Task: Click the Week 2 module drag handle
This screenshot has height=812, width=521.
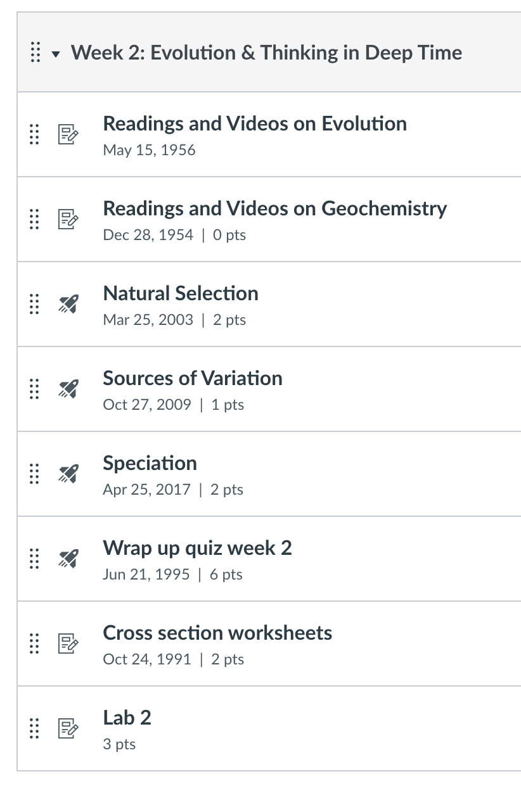Action: pyautogui.click(x=35, y=52)
